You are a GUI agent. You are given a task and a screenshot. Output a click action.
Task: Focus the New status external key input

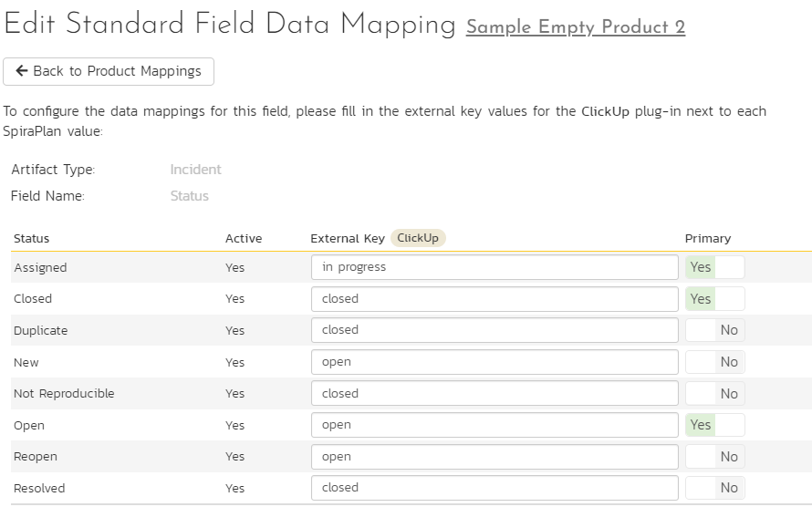(x=494, y=362)
